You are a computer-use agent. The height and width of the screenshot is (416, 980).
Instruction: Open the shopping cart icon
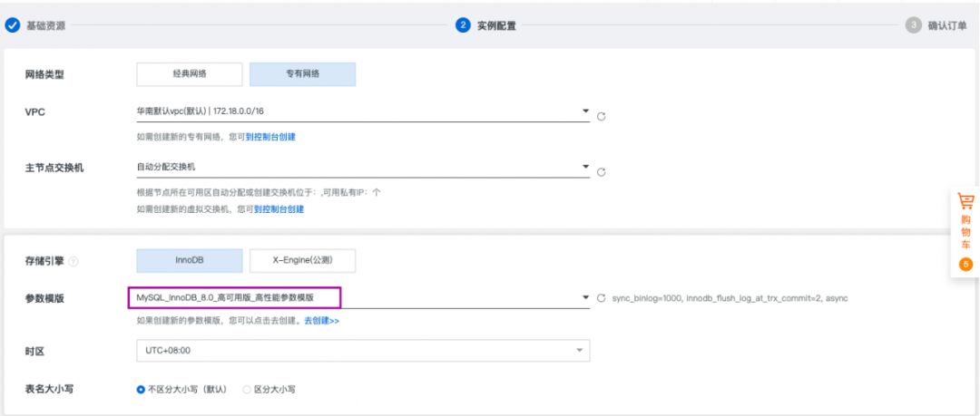[966, 201]
